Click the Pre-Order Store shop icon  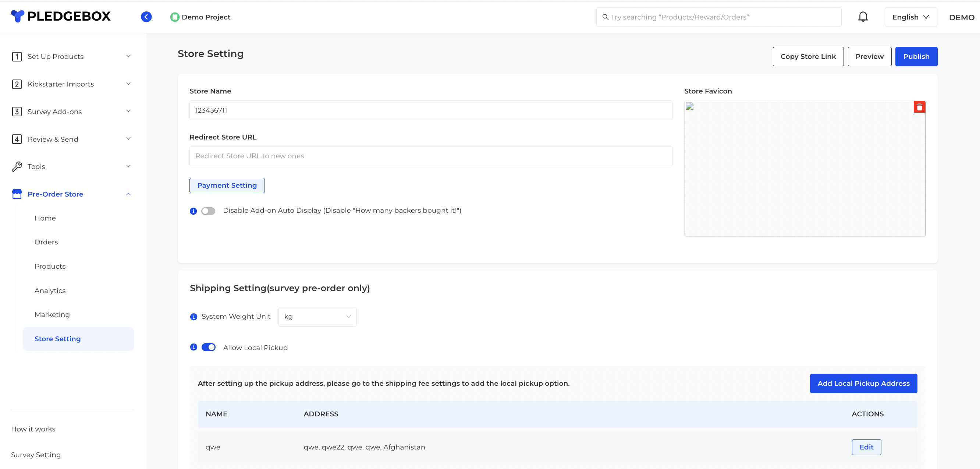click(17, 194)
